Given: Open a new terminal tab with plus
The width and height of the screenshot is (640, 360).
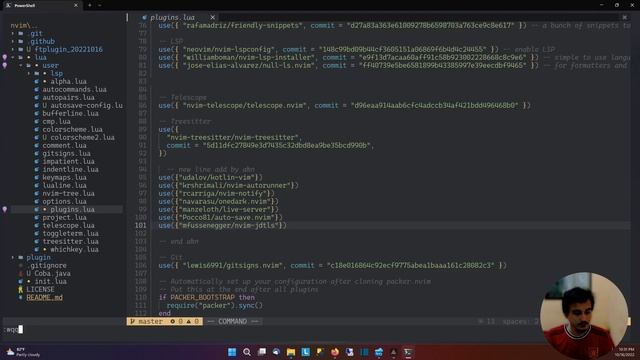Looking at the screenshot, I should point(90,5).
